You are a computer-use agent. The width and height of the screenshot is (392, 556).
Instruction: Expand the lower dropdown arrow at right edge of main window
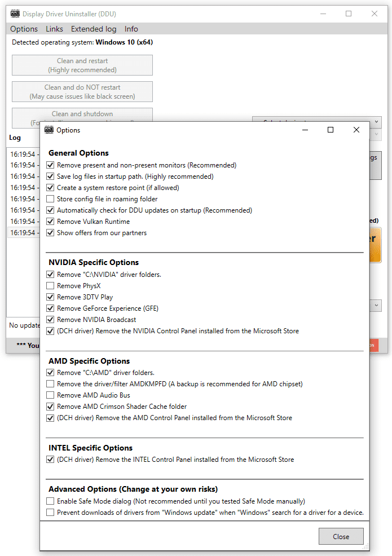pos(376,305)
